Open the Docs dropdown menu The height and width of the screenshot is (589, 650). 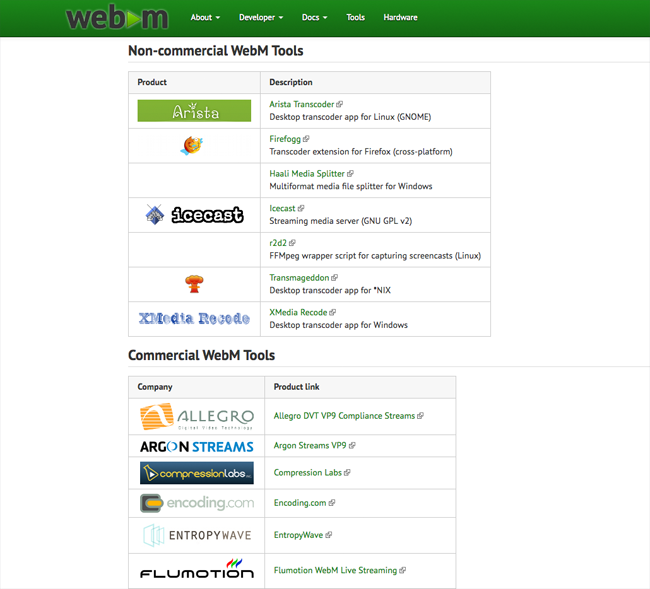tap(314, 17)
